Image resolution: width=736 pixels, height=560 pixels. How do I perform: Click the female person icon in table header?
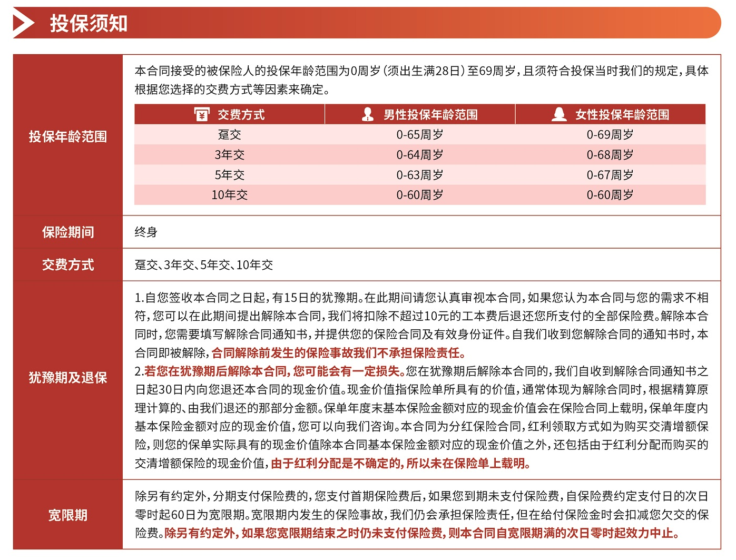559,114
